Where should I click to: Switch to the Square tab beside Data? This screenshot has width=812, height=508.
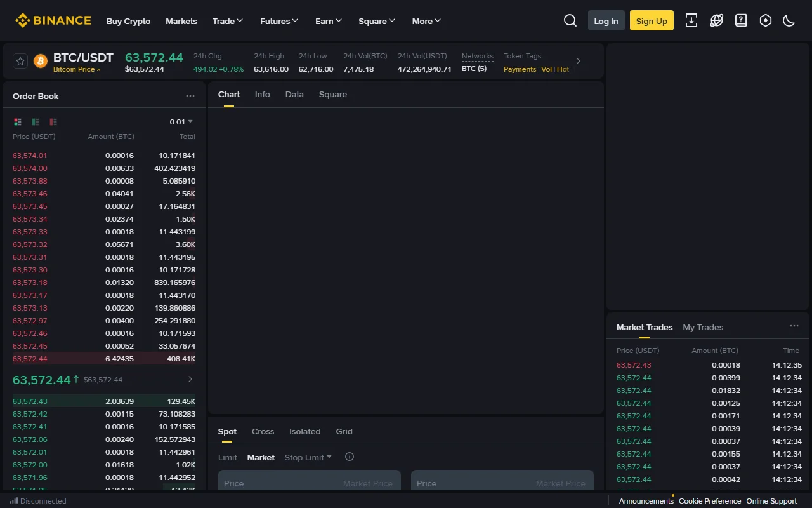[333, 94]
